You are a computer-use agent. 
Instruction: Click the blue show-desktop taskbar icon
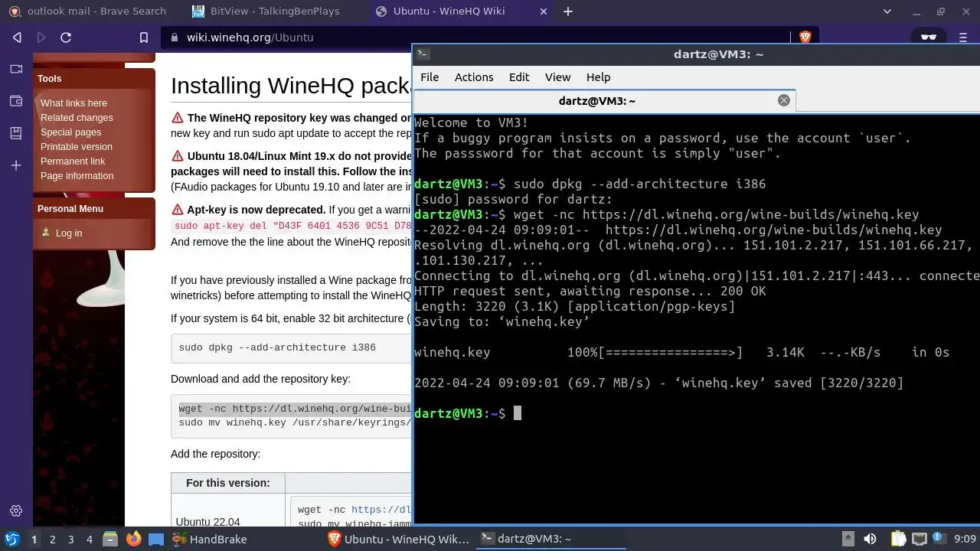click(x=156, y=539)
